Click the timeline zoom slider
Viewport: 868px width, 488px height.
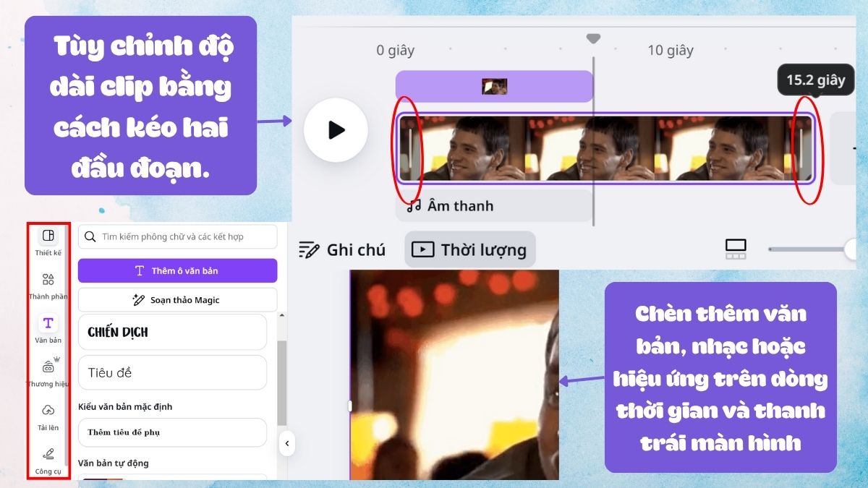point(810,249)
